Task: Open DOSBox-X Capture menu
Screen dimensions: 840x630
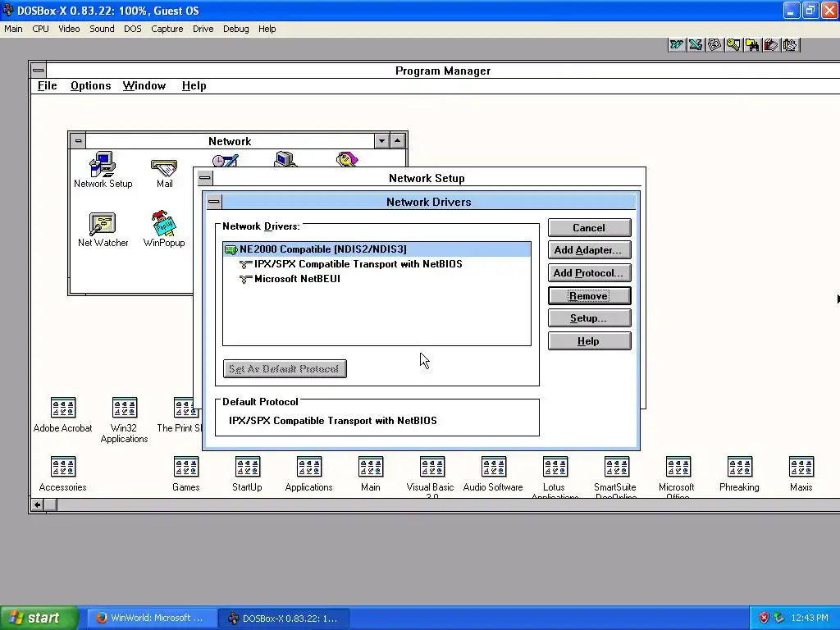Action: click(167, 29)
